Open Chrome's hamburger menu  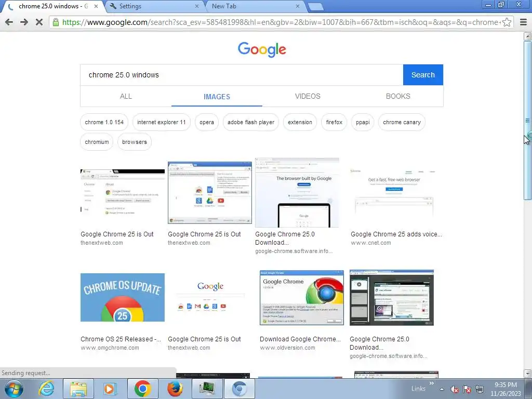(x=524, y=22)
